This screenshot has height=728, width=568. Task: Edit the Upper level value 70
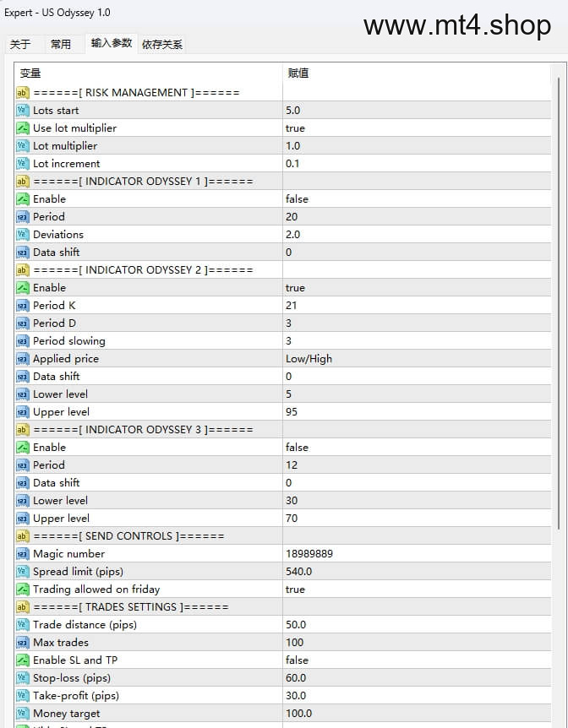[x=417, y=519]
